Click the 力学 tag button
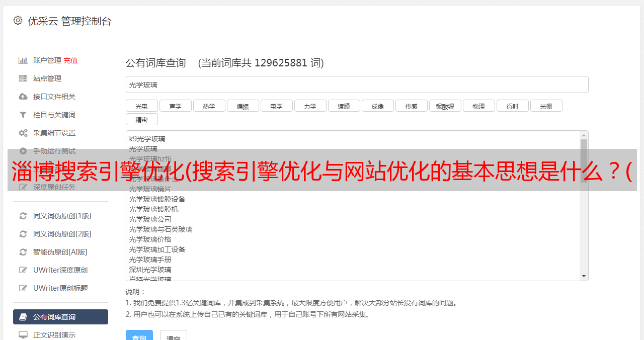This screenshot has height=340, width=644. coord(310,106)
